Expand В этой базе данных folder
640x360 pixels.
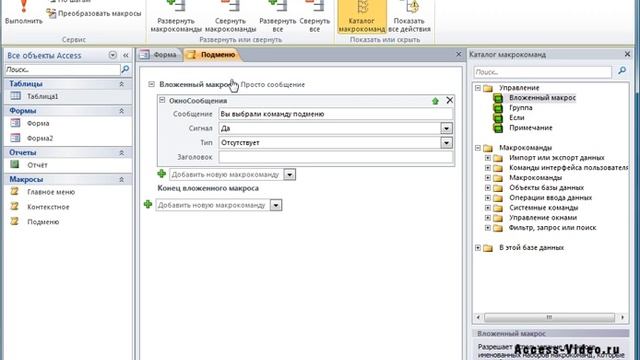(x=478, y=248)
